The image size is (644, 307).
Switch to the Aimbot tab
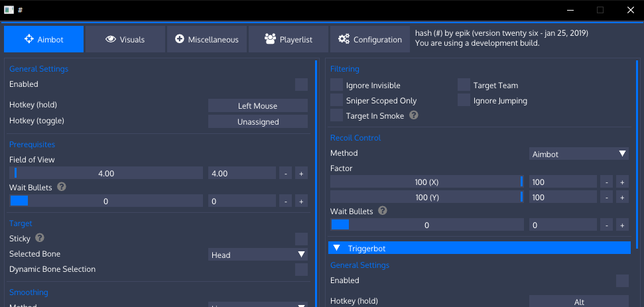pos(44,39)
